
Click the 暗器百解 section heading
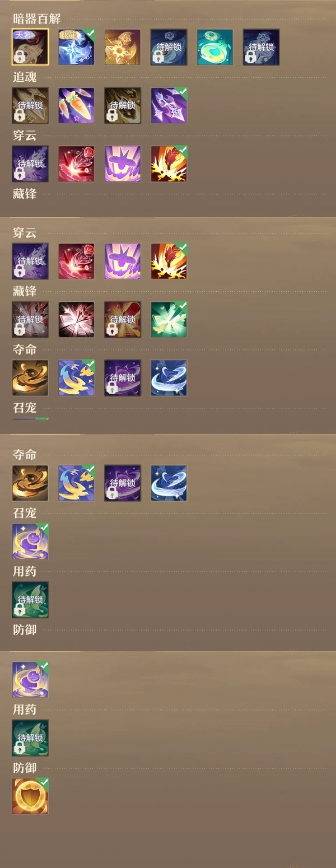click(36, 18)
